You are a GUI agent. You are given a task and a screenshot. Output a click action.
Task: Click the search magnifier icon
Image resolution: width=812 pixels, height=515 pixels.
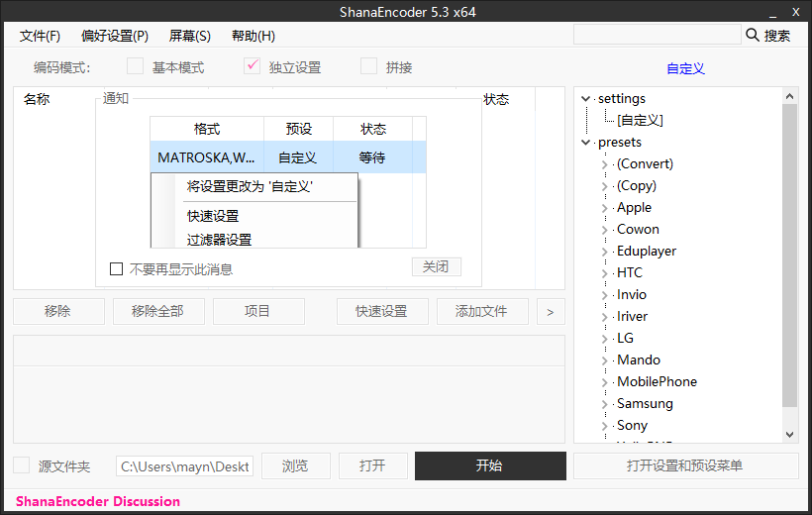752,35
